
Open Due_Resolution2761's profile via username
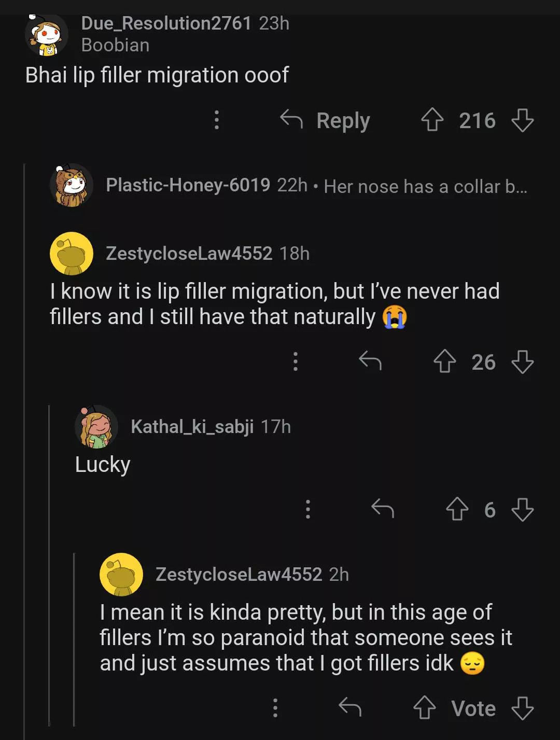click(x=166, y=23)
